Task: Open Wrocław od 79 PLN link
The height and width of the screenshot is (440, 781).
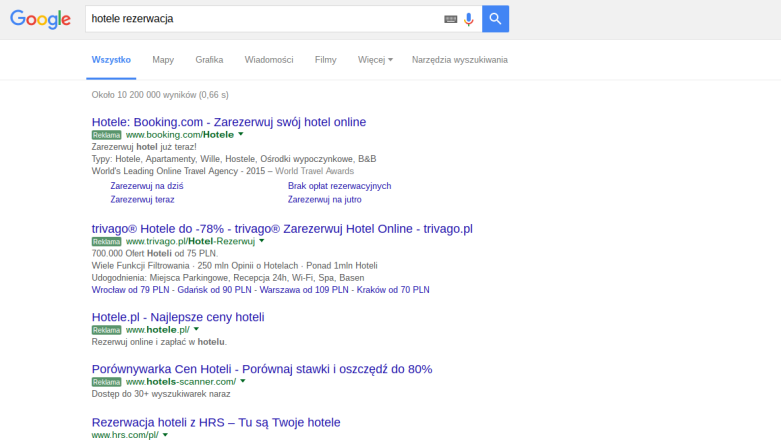Action: (x=130, y=290)
